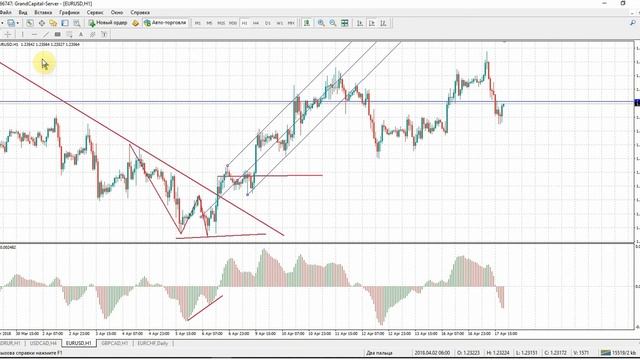The image size is (640, 360).
Task: Open the Вид menu
Action: coord(23,12)
